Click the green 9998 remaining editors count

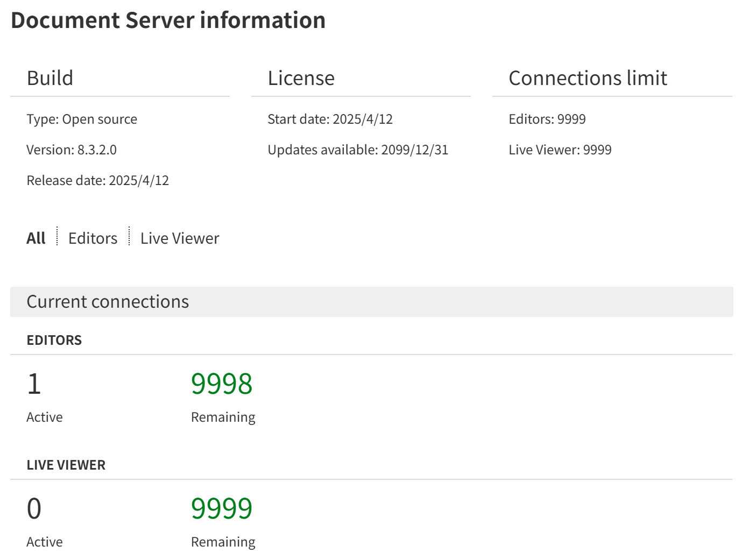click(x=222, y=384)
